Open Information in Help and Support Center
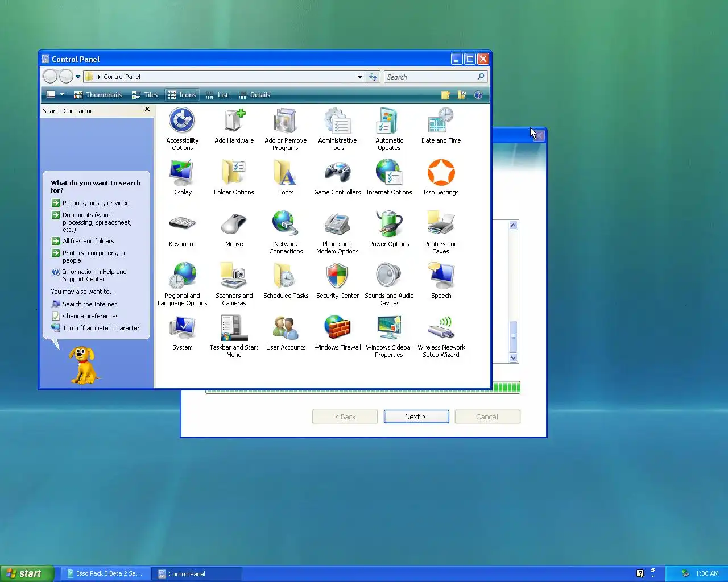Image resolution: width=728 pixels, height=582 pixels. coord(89,275)
